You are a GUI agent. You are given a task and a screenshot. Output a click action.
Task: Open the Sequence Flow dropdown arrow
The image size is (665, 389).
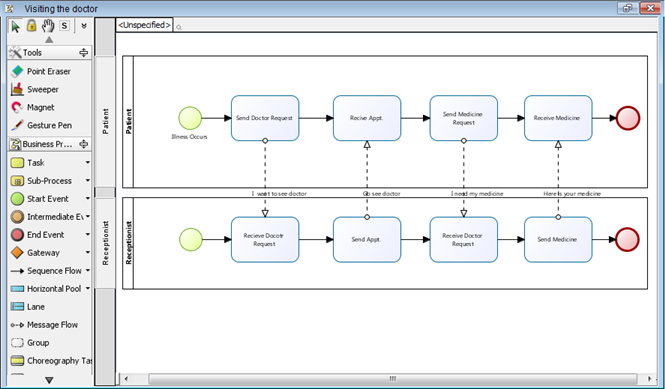pyautogui.click(x=87, y=270)
